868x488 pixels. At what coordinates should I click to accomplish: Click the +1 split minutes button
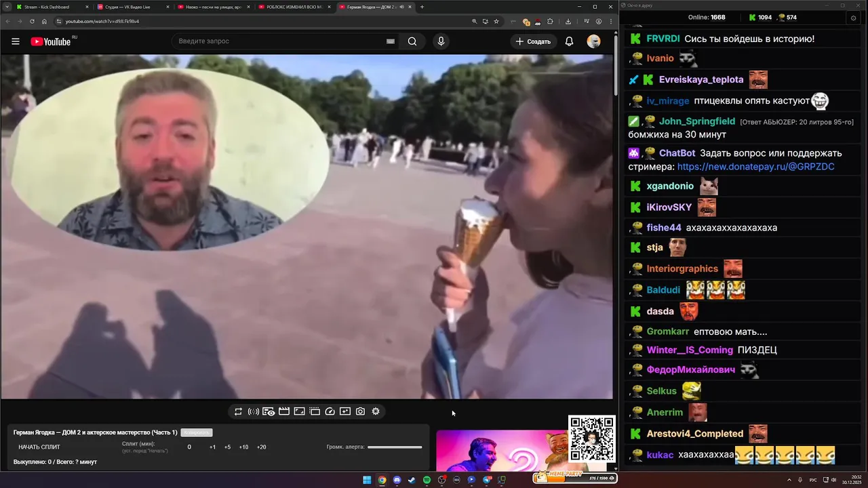pyautogui.click(x=212, y=447)
